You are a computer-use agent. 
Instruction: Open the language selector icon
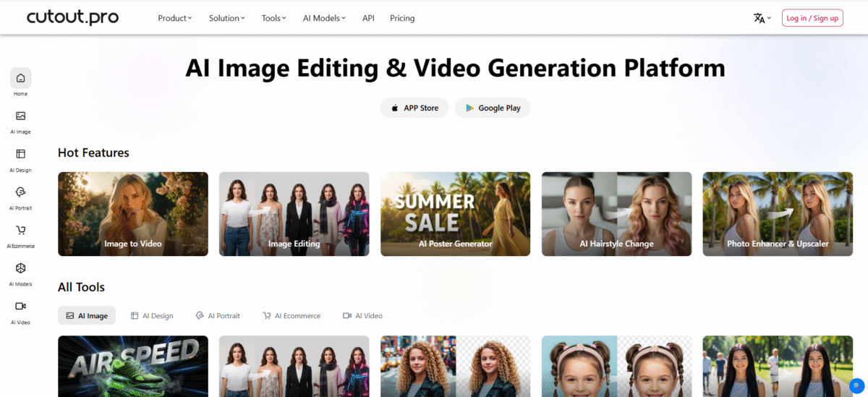click(x=762, y=18)
